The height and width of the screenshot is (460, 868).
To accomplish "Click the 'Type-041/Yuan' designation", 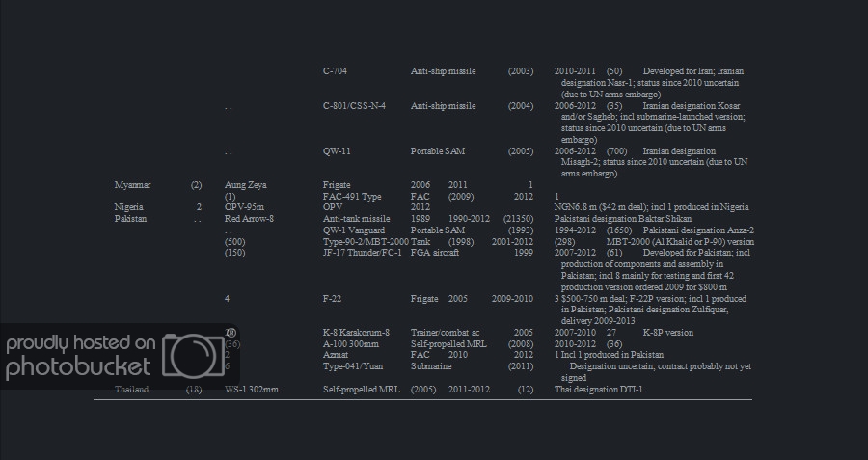I will tap(353, 366).
